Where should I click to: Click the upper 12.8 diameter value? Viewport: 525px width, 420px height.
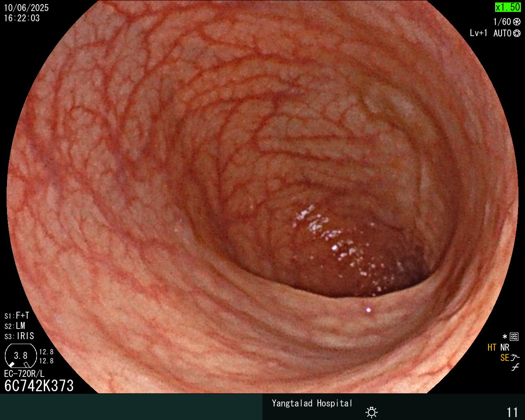46,352
